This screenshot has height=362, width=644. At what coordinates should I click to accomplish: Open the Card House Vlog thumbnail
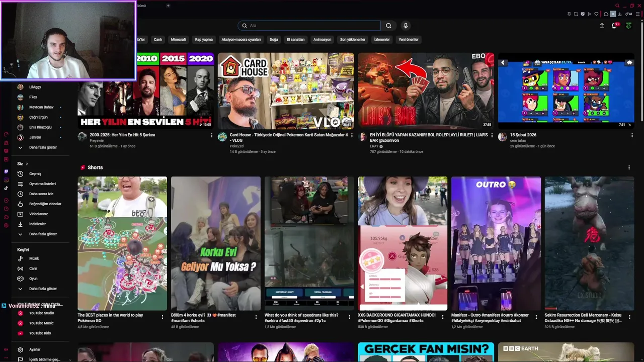click(286, 90)
